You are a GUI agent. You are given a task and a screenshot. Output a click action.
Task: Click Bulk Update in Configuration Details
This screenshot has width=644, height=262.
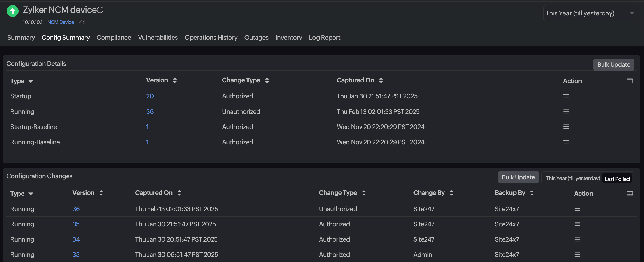click(x=614, y=65)
